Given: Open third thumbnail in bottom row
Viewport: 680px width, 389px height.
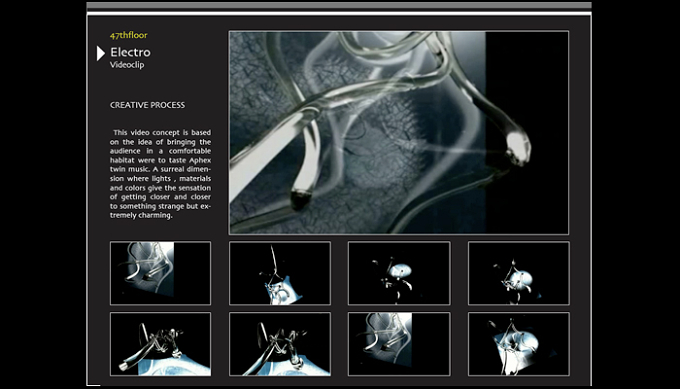Looking at the screenshot, I should click(x=399, y=344).
